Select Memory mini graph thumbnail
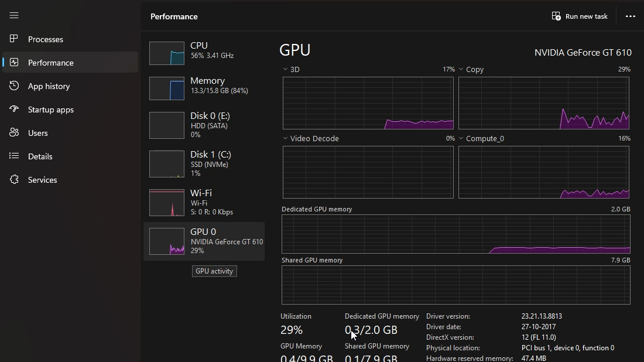This screenshot has width=644, height=362. coord(167,88)
